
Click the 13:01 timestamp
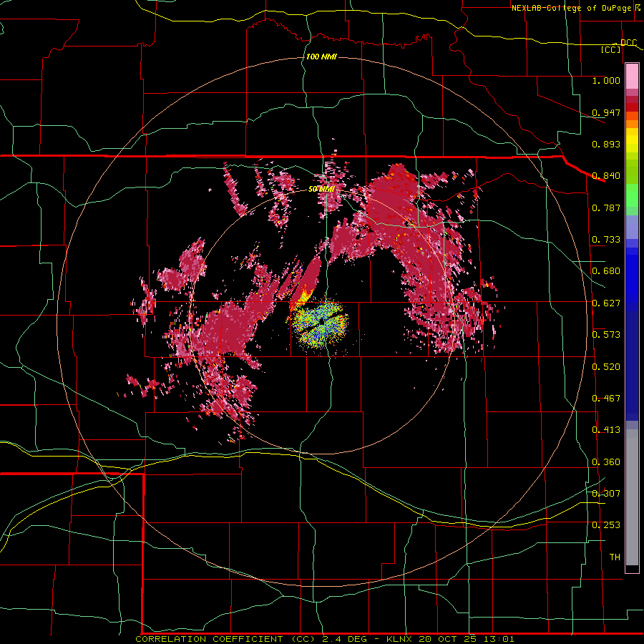(x=498, y=639)
